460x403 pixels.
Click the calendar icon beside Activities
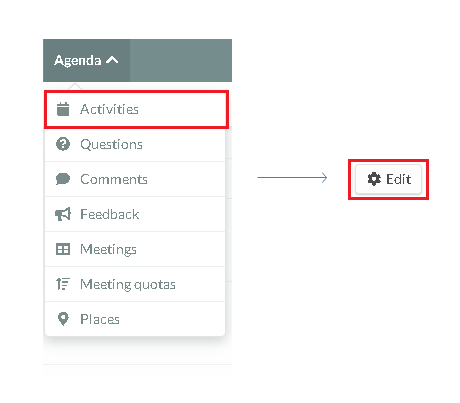point(63,109)
